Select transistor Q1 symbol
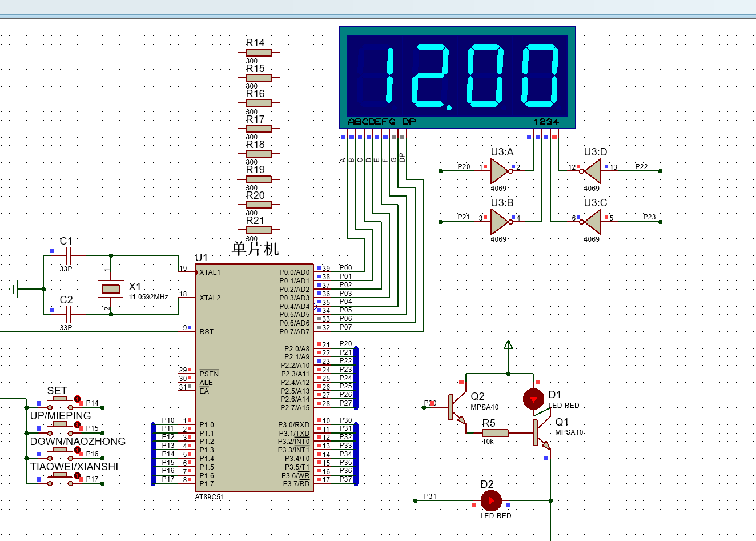 click(x=541, y=433)
